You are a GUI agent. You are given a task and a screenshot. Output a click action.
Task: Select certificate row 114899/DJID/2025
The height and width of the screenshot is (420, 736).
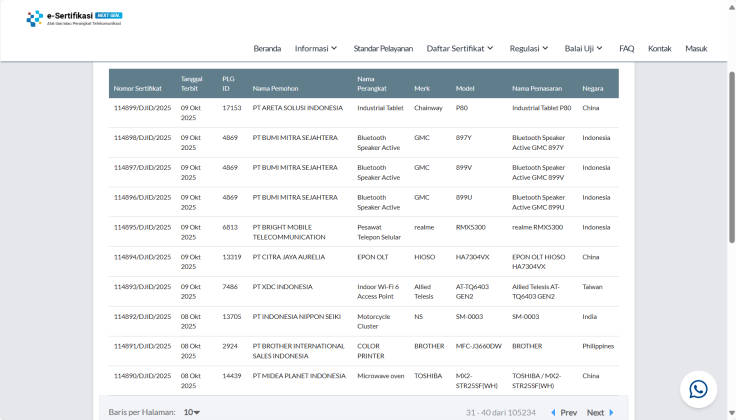tap(142, 107)
